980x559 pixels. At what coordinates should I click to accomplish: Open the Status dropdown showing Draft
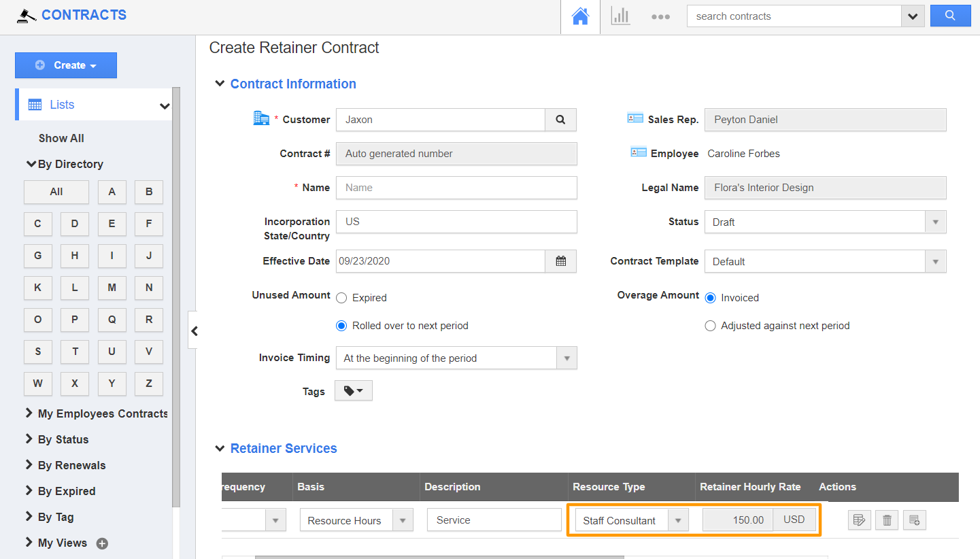(x=936, y=222)
